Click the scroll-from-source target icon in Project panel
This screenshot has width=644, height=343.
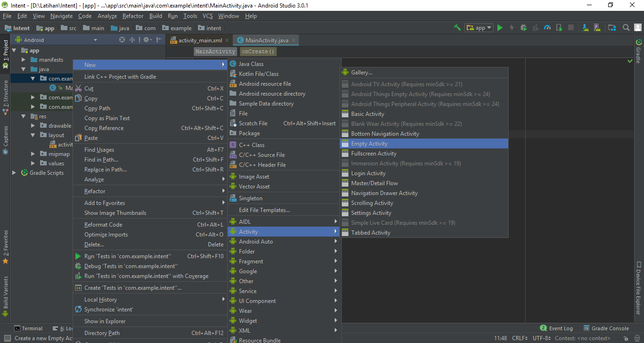click(x=122, y=40)
